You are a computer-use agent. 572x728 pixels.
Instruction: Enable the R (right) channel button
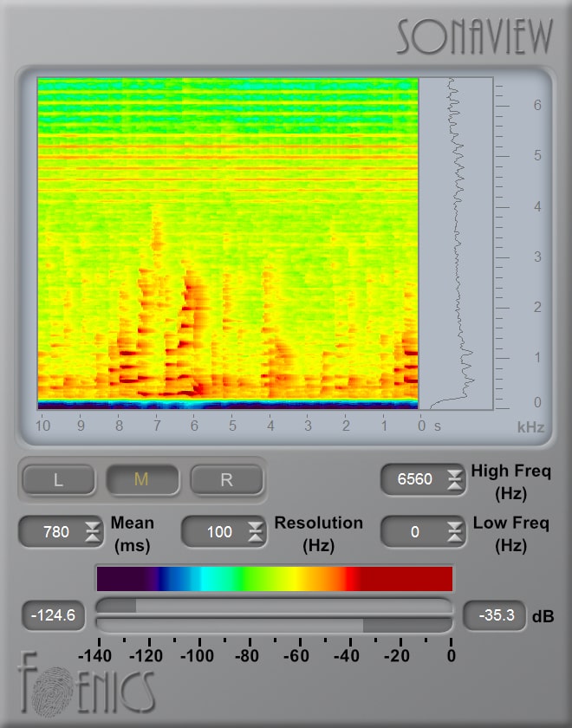pos(226,480)
